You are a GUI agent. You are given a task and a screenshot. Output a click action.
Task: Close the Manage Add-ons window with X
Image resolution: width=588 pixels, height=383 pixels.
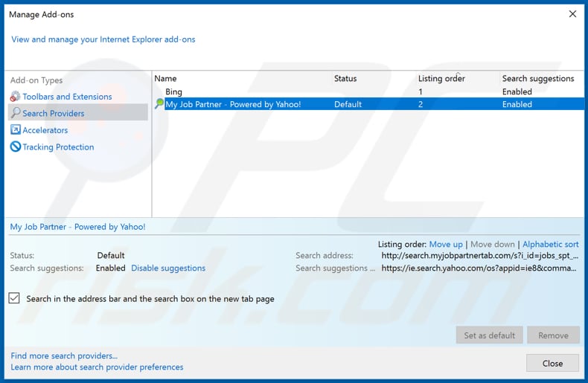pyautogui.click(x=572, y=14)
